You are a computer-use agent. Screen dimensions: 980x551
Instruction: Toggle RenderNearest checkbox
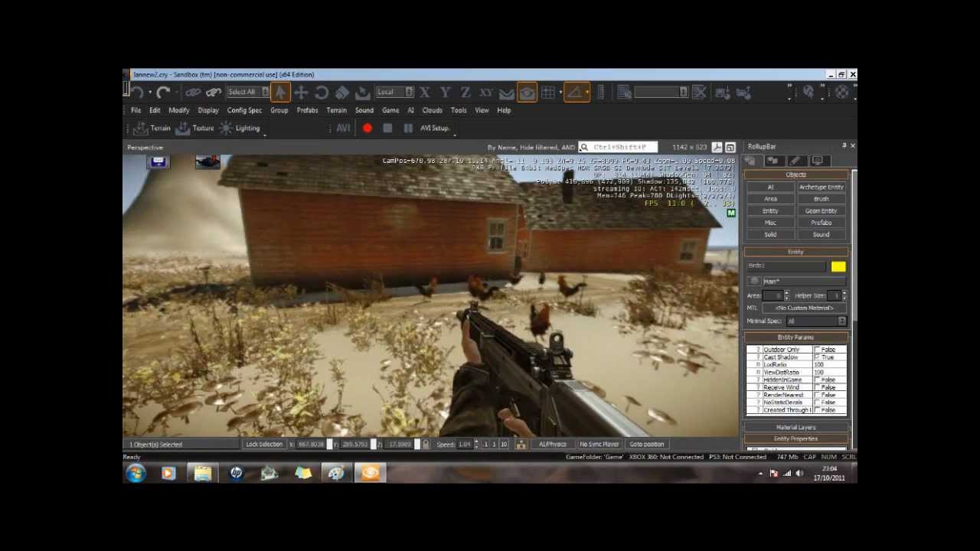pyautogui.click(x=818, y=395)
